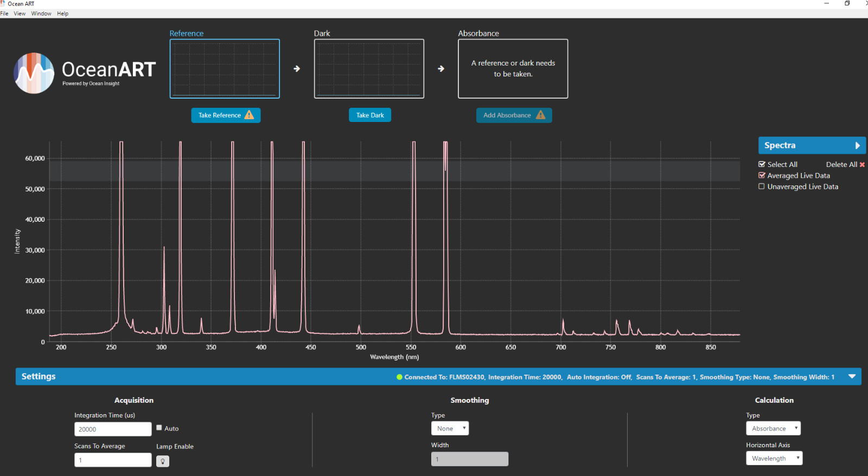Open the Window menu
The image size is (868, 476).
coord(41,14)
